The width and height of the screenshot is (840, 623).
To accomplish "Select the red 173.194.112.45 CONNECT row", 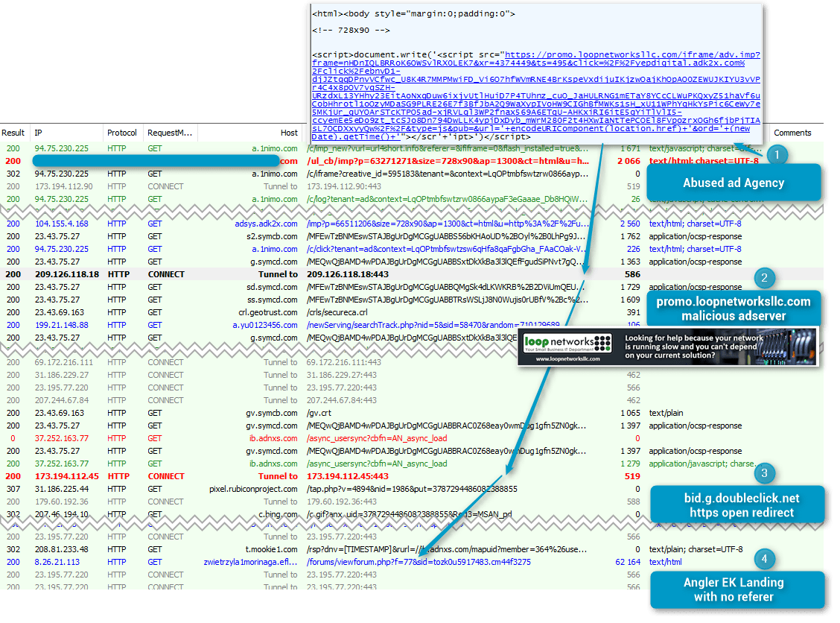I will [x=411, y=476].
